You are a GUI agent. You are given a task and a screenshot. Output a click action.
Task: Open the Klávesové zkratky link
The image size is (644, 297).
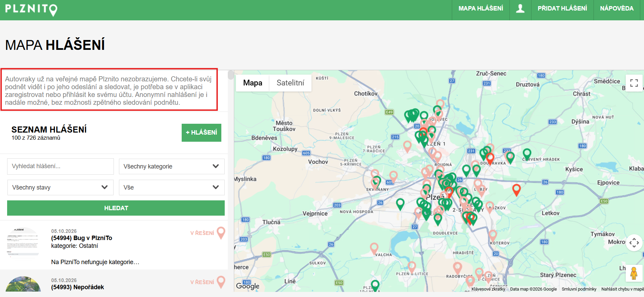click(x=488, y=289)
